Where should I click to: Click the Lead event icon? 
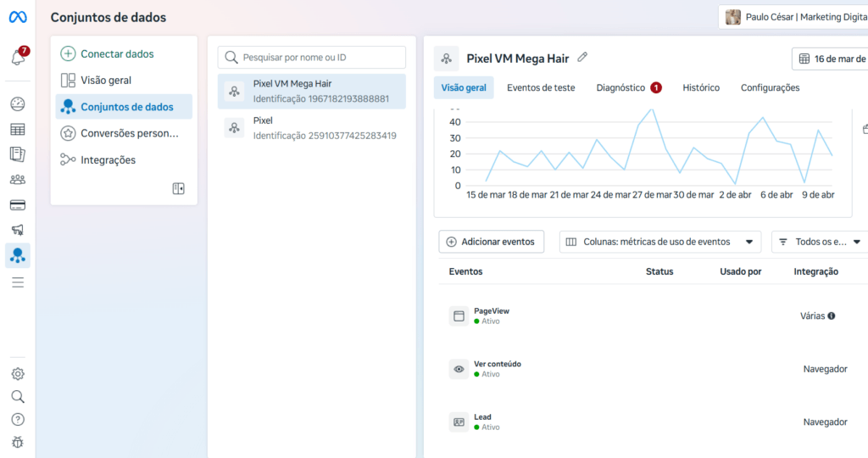coord(459,422)
